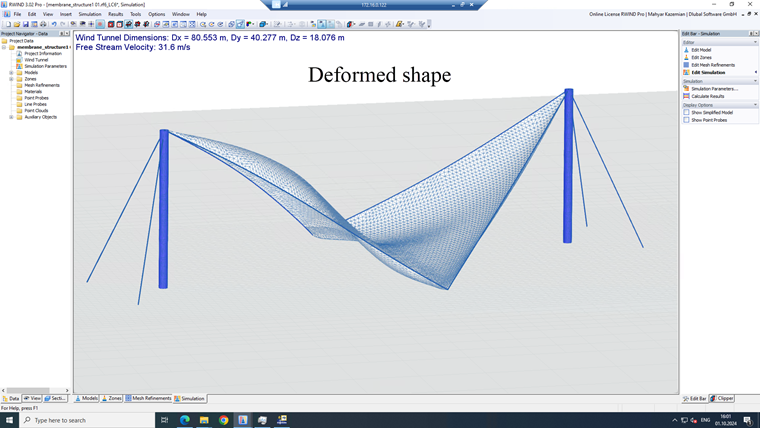Screen dimensions: 760x428
Task: Select Line Probes folder in navigator
Action: click(35, 104)
